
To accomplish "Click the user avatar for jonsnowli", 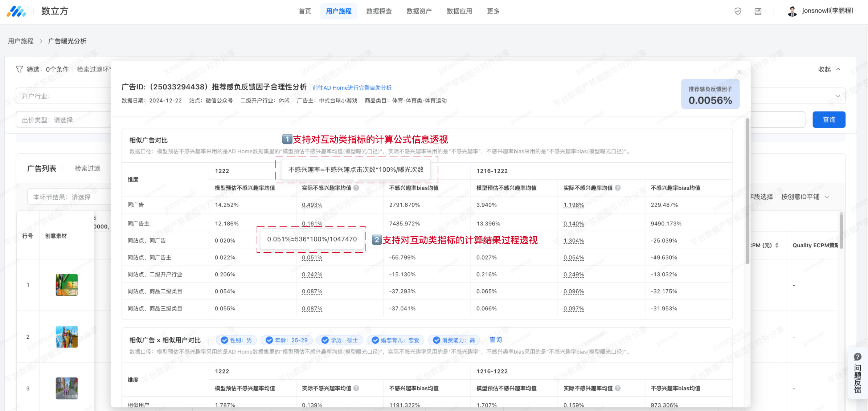I will coord(792,11).
